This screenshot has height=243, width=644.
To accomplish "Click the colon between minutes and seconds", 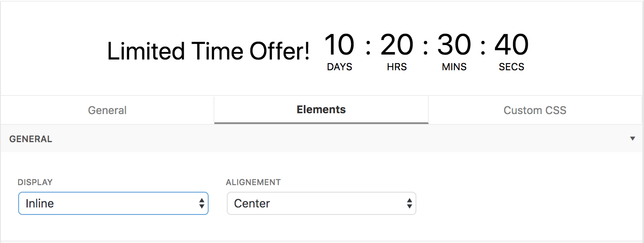I will (x=483, y=47).
